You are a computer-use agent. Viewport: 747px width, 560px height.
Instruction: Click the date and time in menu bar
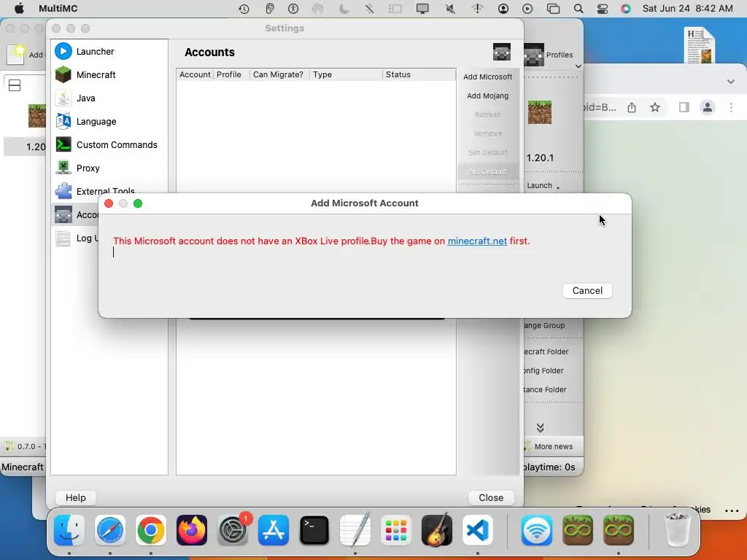coord(687,9)
